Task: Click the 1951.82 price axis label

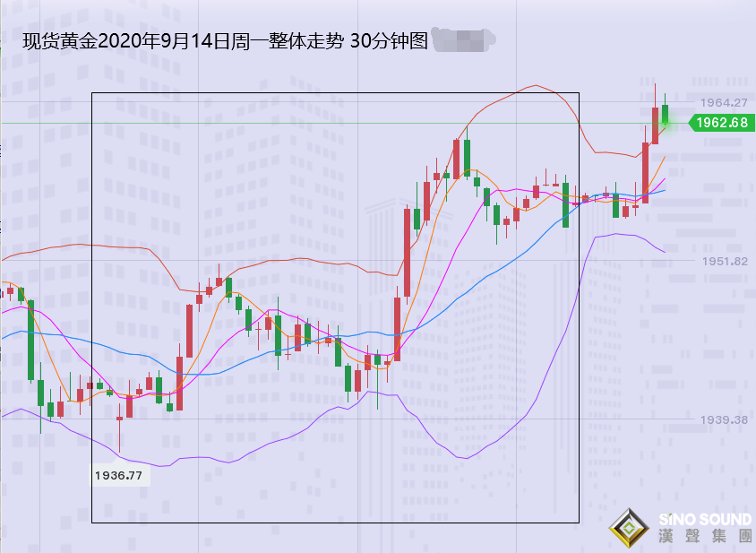Action: point(724,261)
